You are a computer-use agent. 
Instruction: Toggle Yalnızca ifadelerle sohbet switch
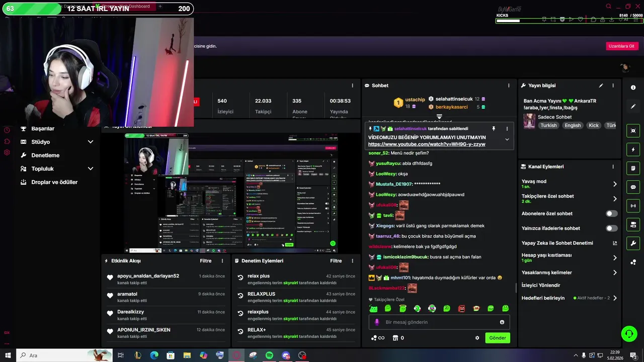(x=611, y=228)
